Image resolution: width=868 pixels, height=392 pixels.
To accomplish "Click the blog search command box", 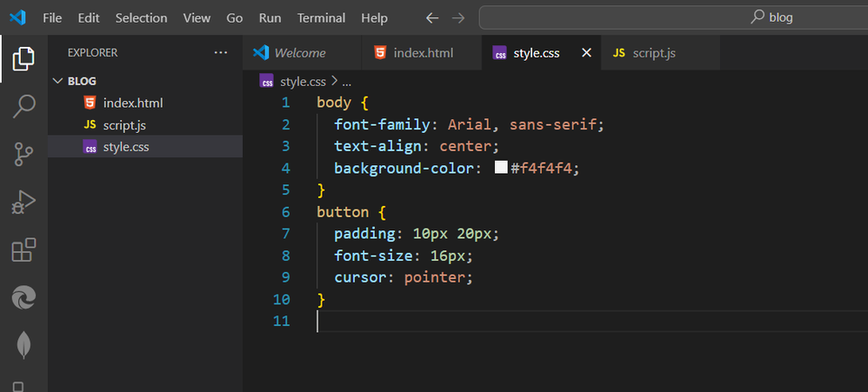I will (674, 17).
